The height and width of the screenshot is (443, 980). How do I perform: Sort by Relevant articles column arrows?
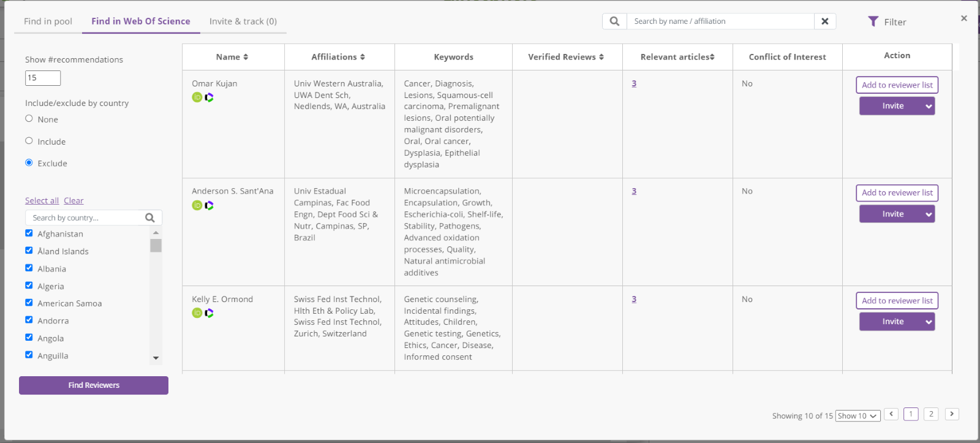pyautogui.click(x=712, y=57)
